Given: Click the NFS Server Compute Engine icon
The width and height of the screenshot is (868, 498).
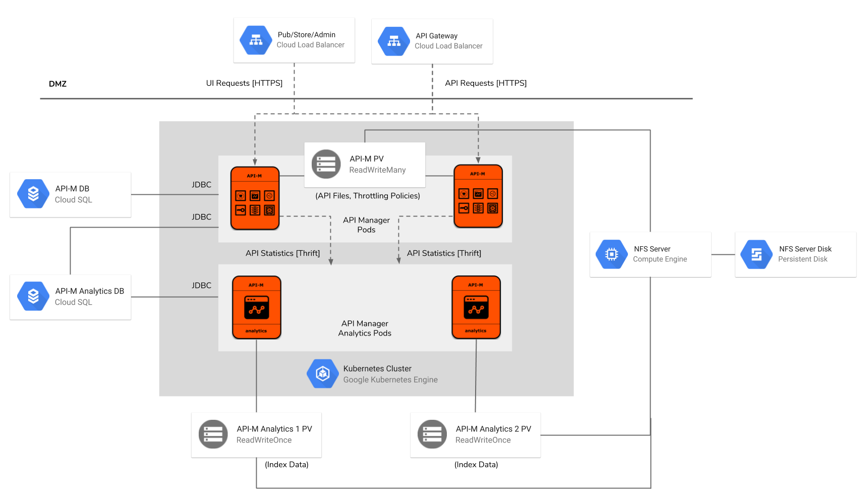Looking at the screenshot, I should (612, 254).
